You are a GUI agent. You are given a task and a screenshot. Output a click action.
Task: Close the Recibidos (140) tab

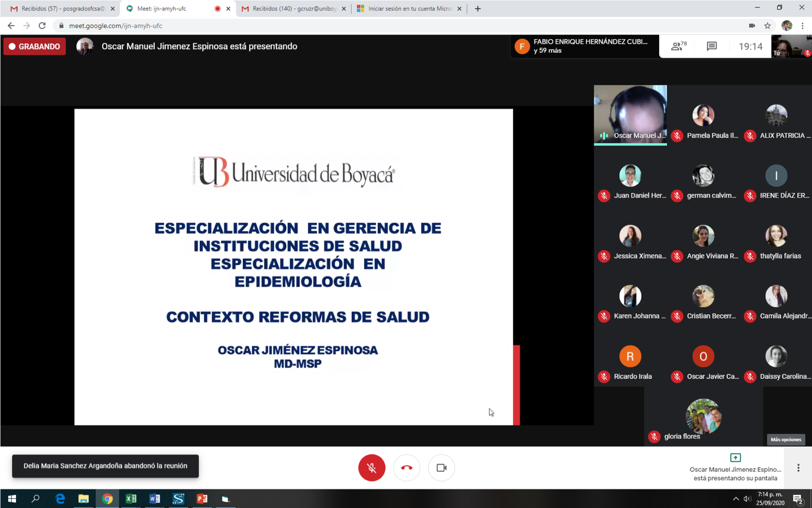(x=344, y=9)
